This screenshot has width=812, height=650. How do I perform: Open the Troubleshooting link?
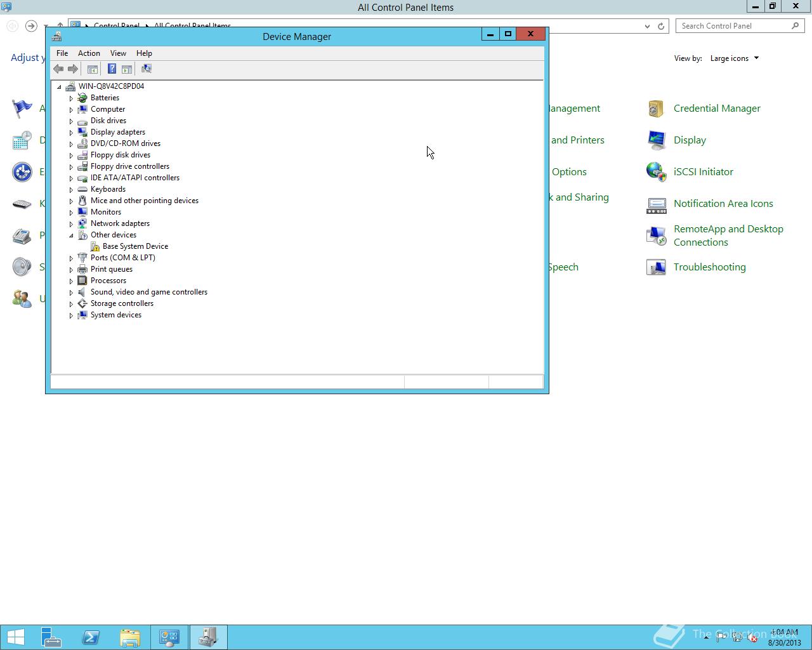coord(710,267)
